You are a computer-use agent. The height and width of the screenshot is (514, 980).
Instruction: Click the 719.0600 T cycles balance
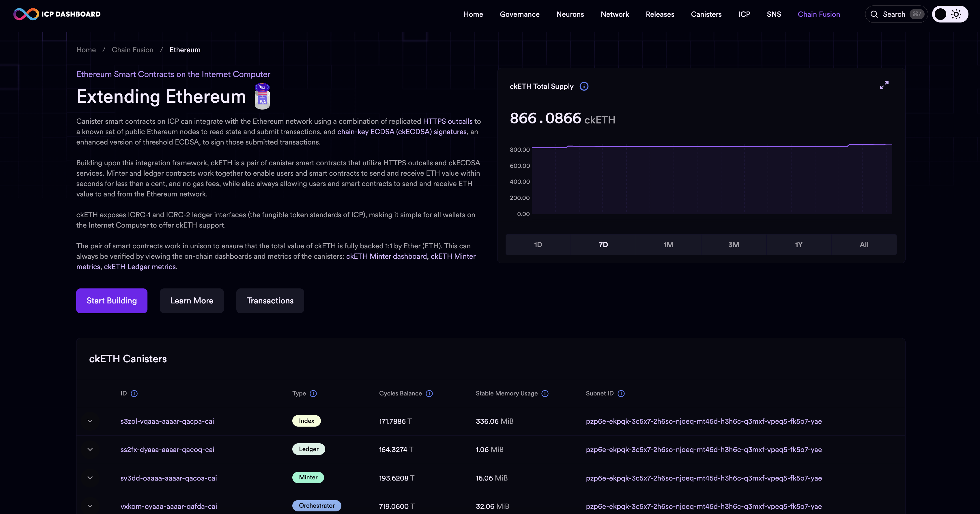click(397, 507)
